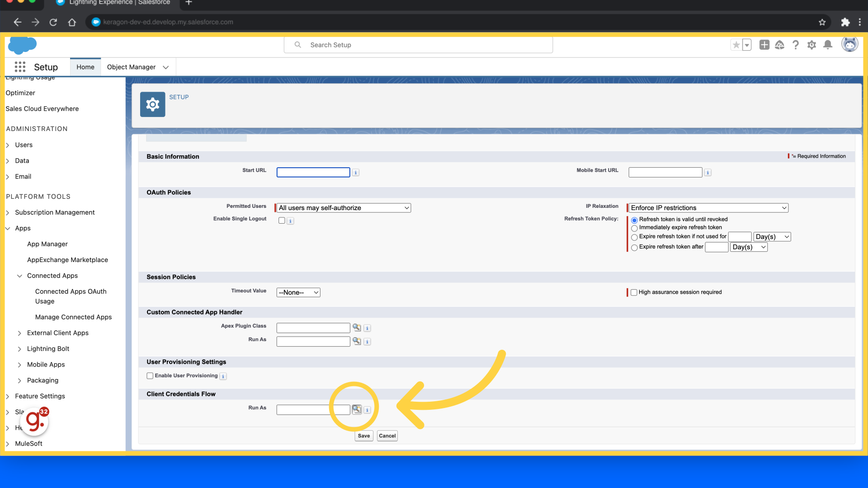Click the Save button
Viewport: 868px width, 488px height.
click(x=364, y=436)
